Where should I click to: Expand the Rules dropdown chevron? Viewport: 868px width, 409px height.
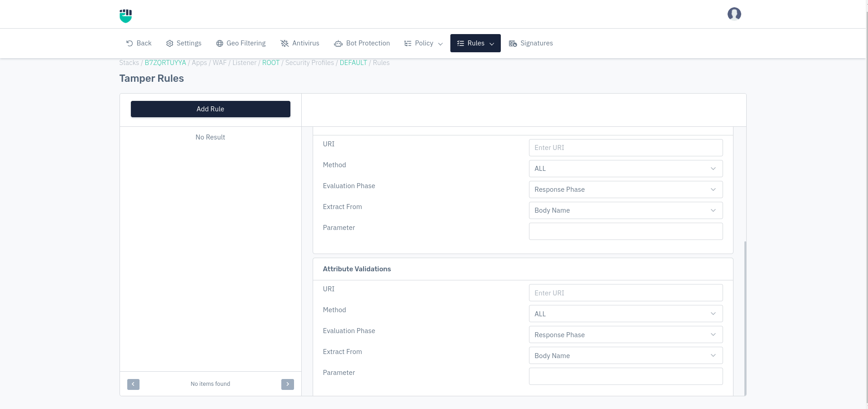[492, 44]
